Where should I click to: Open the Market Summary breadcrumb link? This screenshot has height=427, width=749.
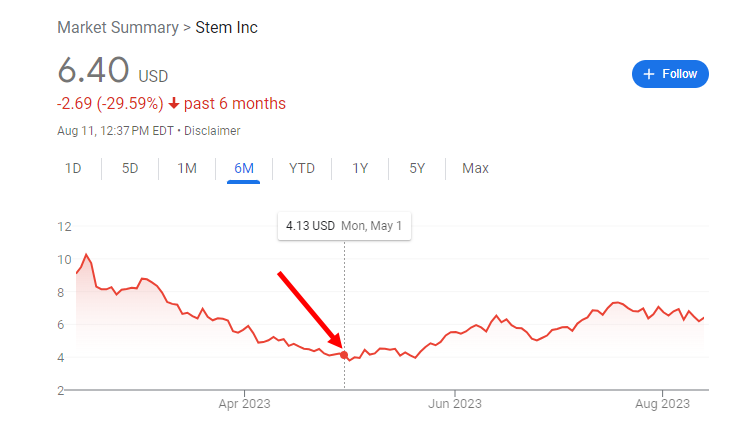(x=118, y=28)
